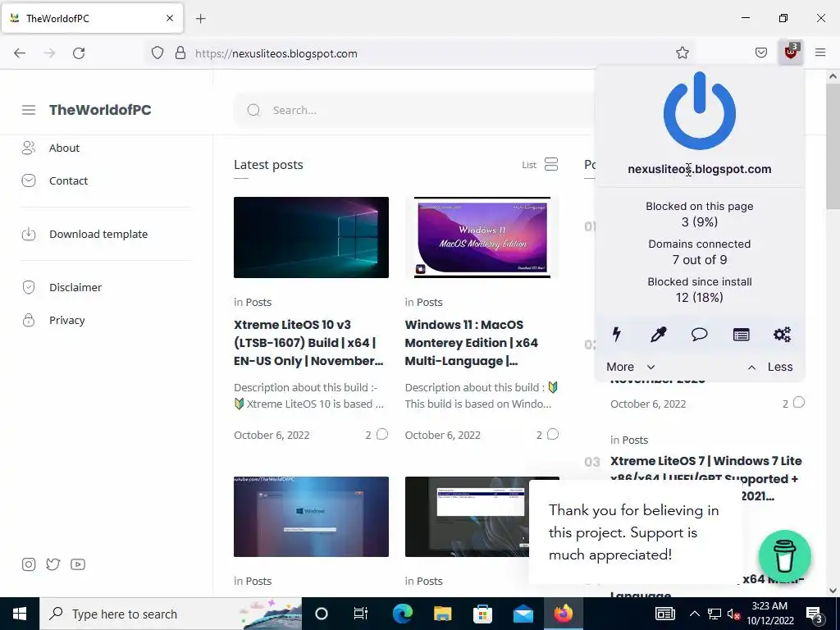Open the Privacy page

[x=66, y=321]
